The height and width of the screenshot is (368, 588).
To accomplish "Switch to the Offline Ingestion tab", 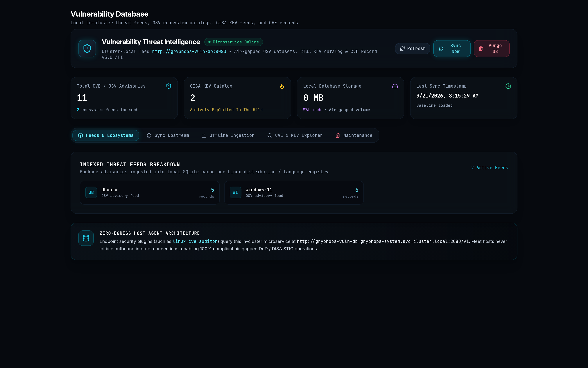I will pyautogui.click(x=228, y=136).
